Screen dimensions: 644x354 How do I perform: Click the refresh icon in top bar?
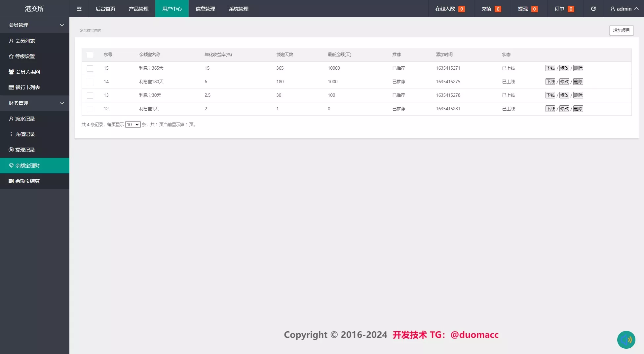[593, 9]
